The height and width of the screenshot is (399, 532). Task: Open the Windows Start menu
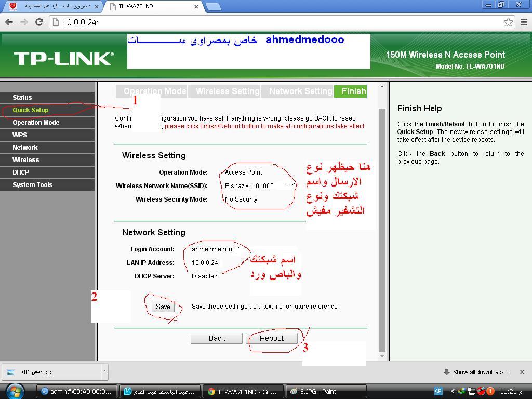click(15, 392)
